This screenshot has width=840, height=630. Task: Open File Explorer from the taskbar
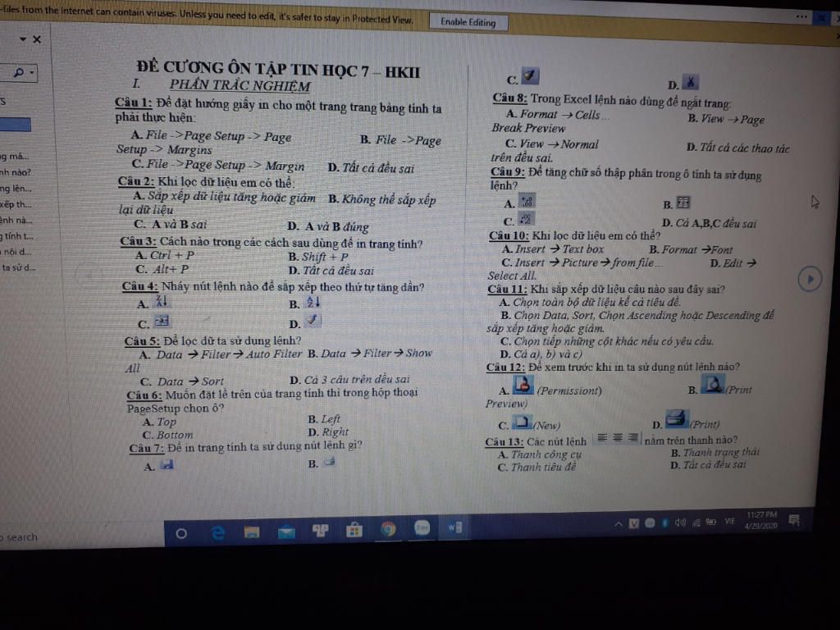[252, 532]
